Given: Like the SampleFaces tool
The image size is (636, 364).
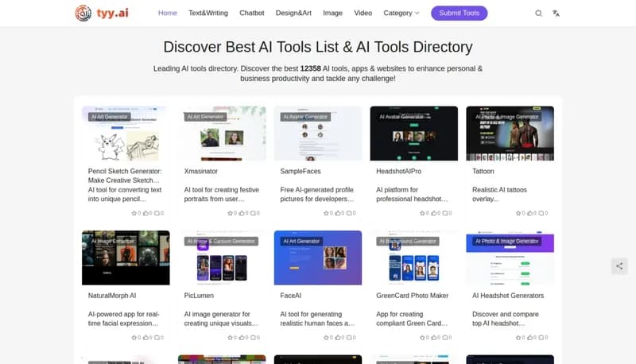Looking at the screenshot, I should 338,213.
